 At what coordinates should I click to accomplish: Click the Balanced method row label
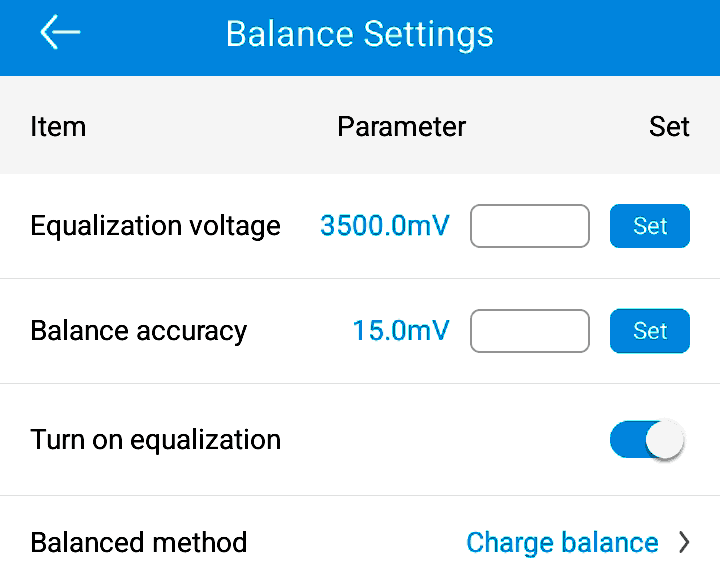(139, 543)
